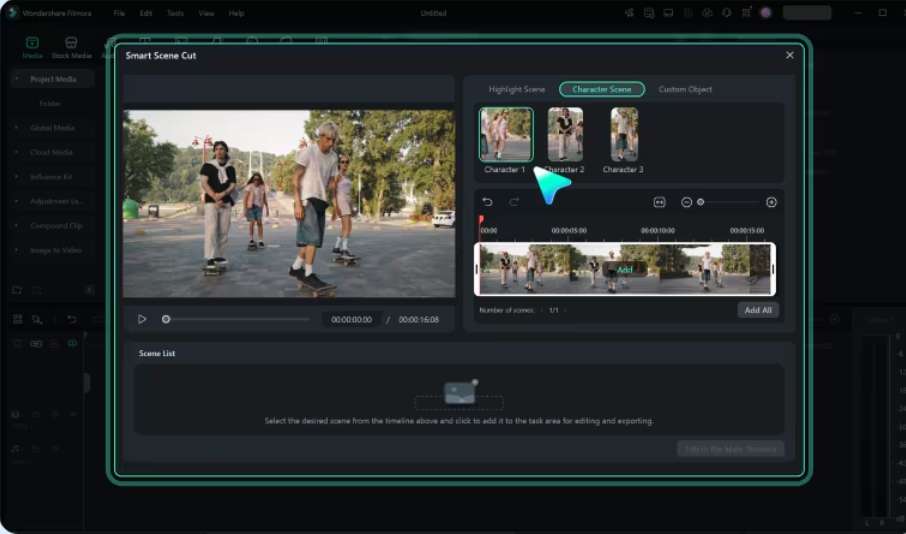
Task: Zoom in the scene timeline with plus icon
Action: (x=771, y=202)
